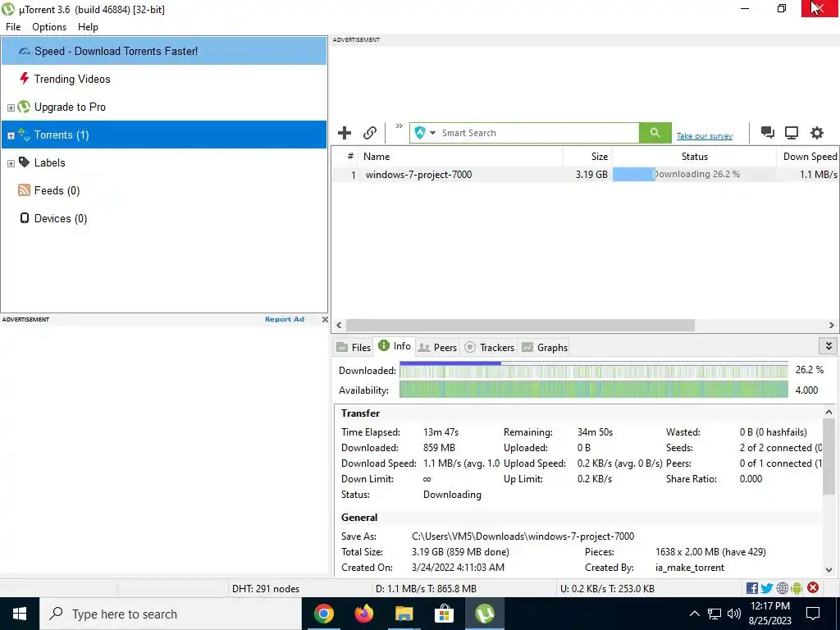Image resolution: width=840 pixels, height=630 pixels.
Task: Open the Options menu
Action: pos(49,27)
